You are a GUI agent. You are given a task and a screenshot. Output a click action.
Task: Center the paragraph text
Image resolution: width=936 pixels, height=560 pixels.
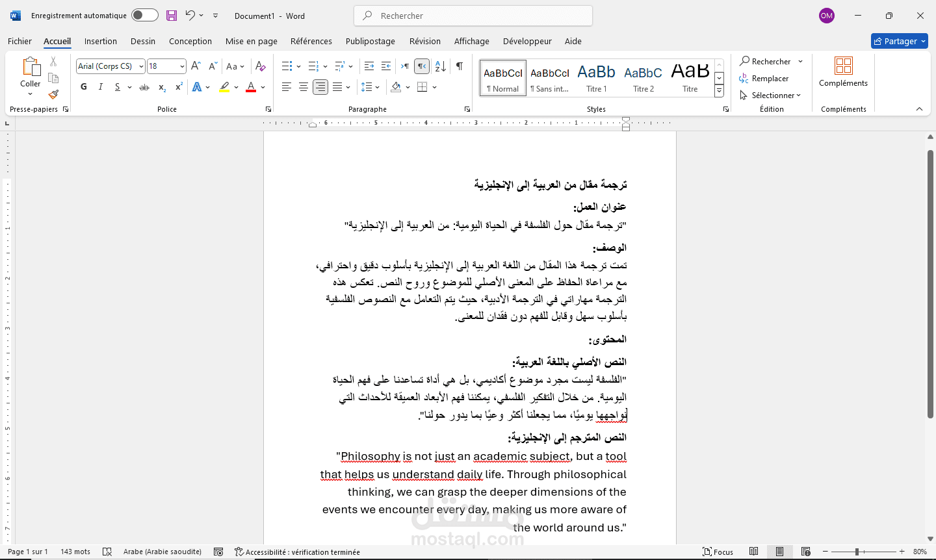click(303, 87)
